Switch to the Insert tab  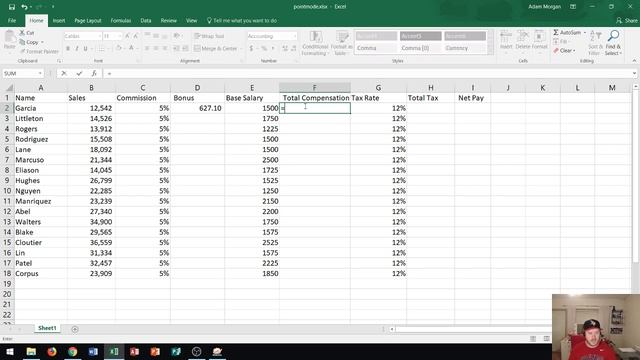click(59, 20)
